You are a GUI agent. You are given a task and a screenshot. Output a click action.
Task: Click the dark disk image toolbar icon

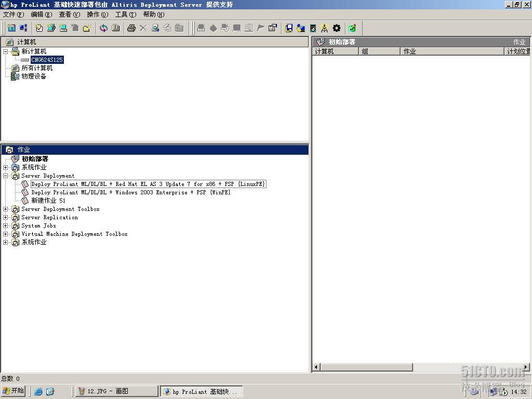click(313, 28)
